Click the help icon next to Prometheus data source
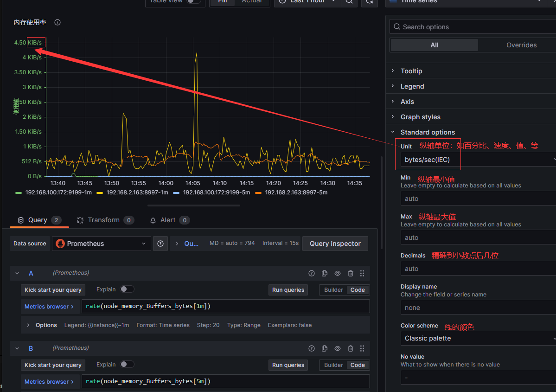The image size is (556, 392). (160, 244)
